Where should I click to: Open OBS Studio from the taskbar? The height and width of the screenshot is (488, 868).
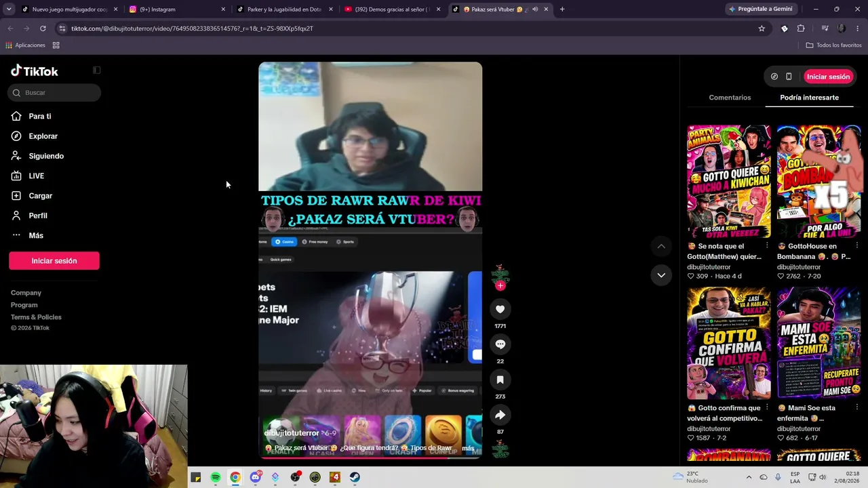(295, 477)
